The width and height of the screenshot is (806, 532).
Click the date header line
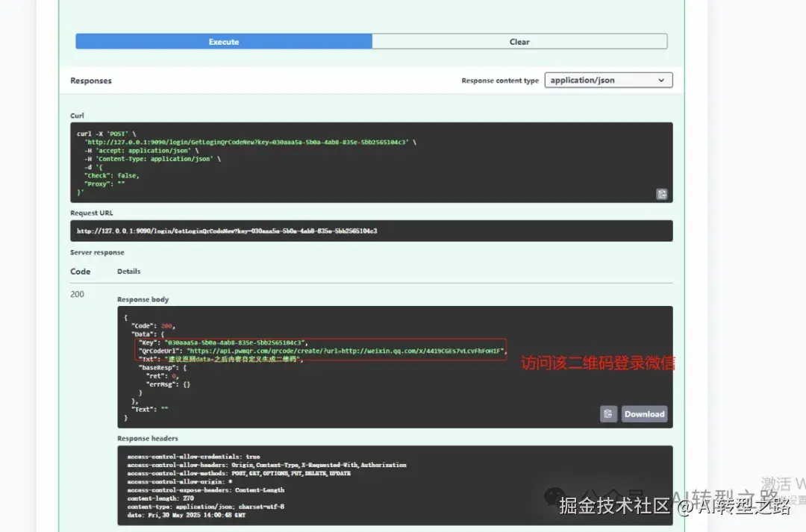pyautogui.click(x=186, y=515)
